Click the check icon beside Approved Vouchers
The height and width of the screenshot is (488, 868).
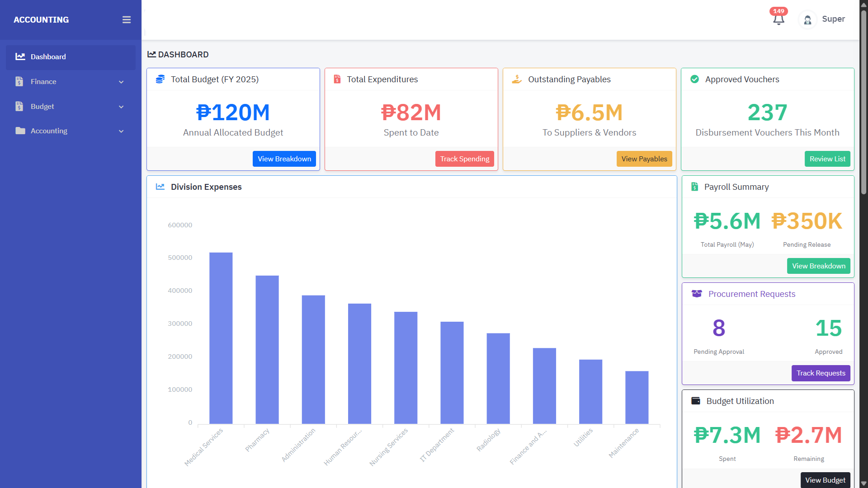tap(694, 80)
